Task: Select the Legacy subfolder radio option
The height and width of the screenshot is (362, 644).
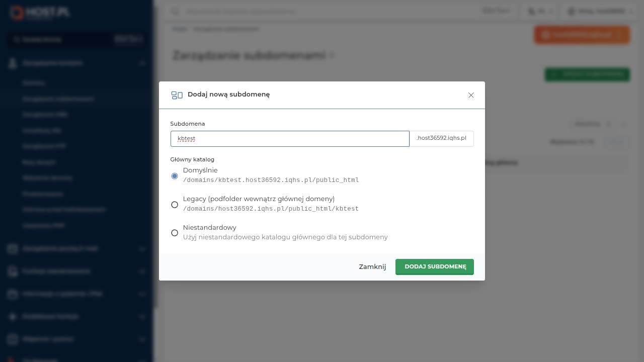Action: [x=175, y=205]
